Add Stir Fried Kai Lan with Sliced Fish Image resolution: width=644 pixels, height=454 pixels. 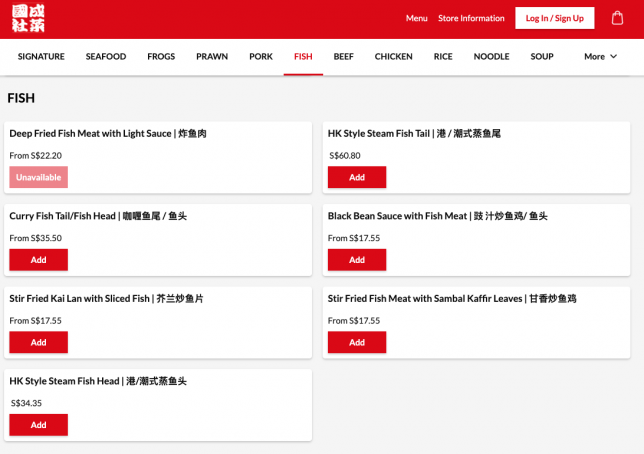pos(38,342)
